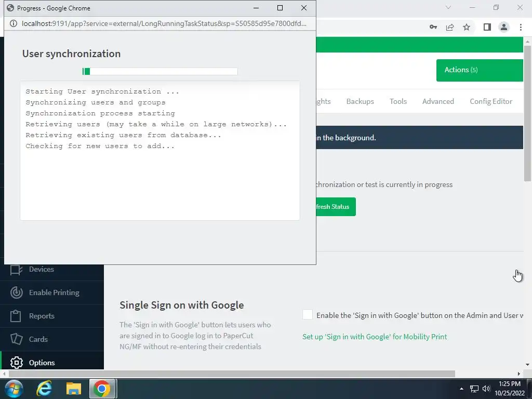This screenshot has height=399, width=532.
Task: Go to Reports in the sidebar
Action: point(42,316)
